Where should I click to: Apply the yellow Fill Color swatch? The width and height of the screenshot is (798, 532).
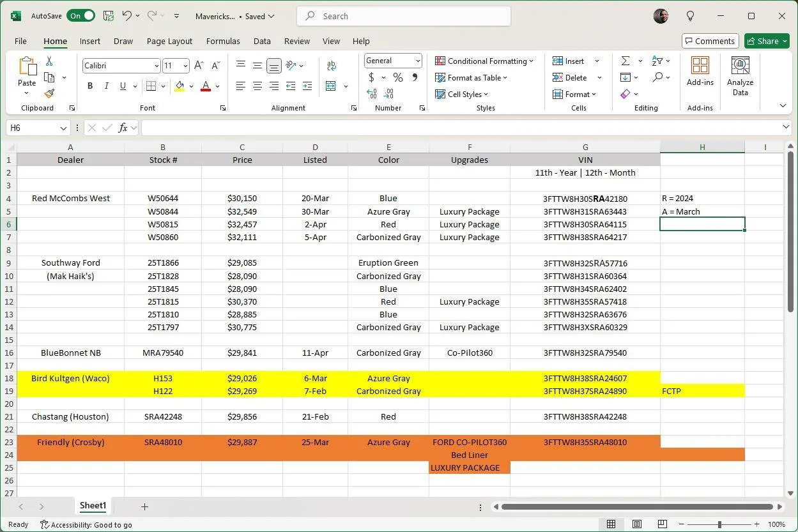pyautogui.click(x=180, y=86)
